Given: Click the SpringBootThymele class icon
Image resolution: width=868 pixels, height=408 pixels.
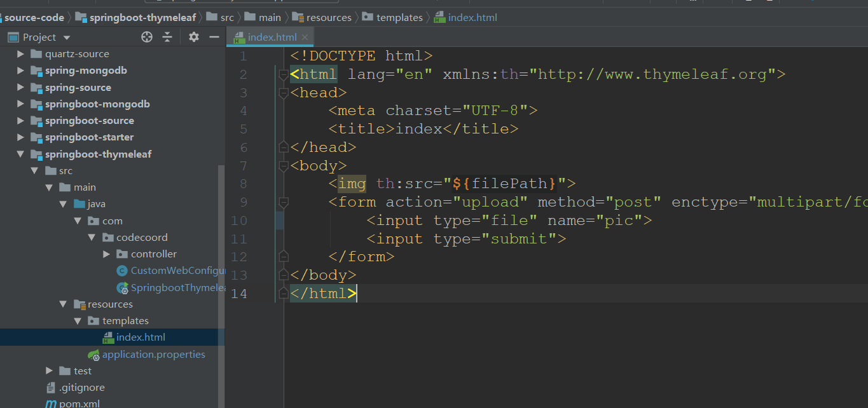Looking at the screenshot, I should tap(122, 287).
